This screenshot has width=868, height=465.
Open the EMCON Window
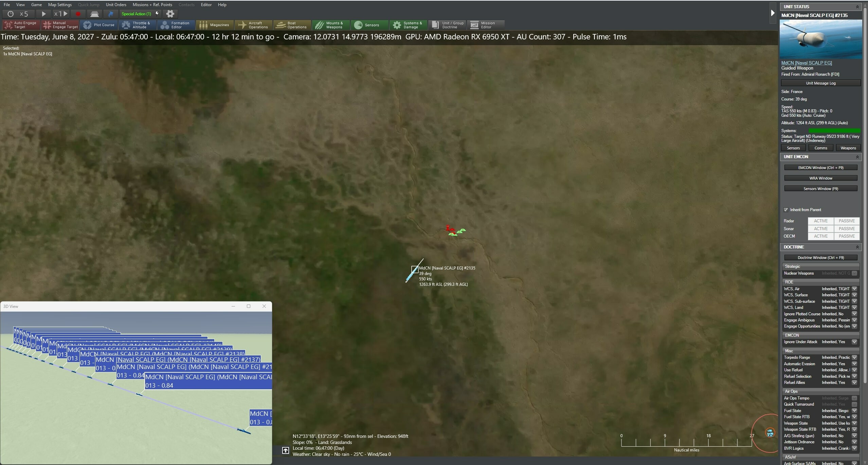[820, 167]
